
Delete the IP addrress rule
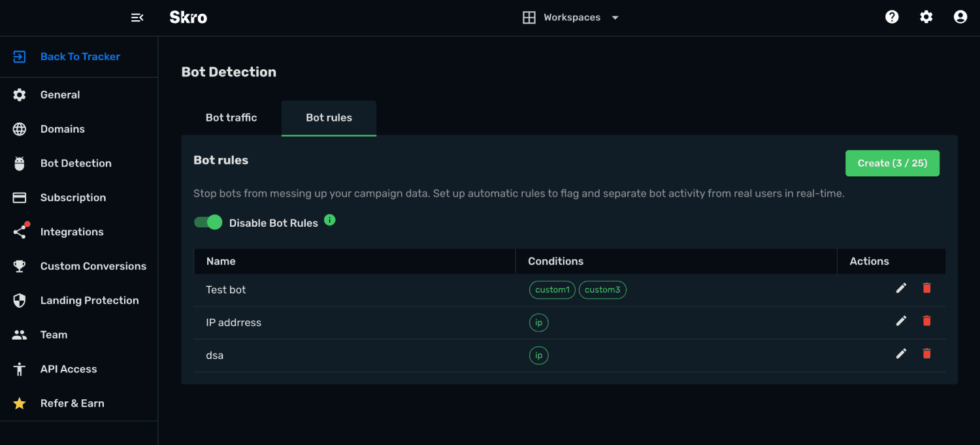coord(926,321)
